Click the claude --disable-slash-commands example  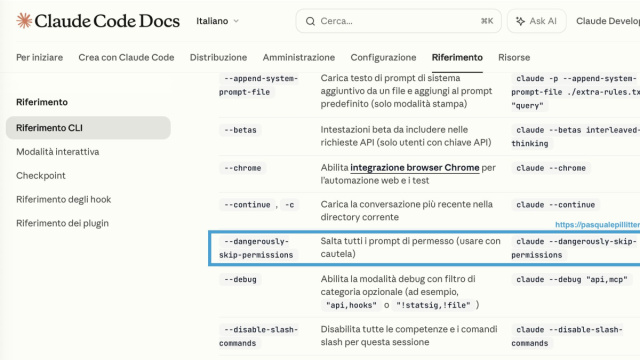(569, 336)
